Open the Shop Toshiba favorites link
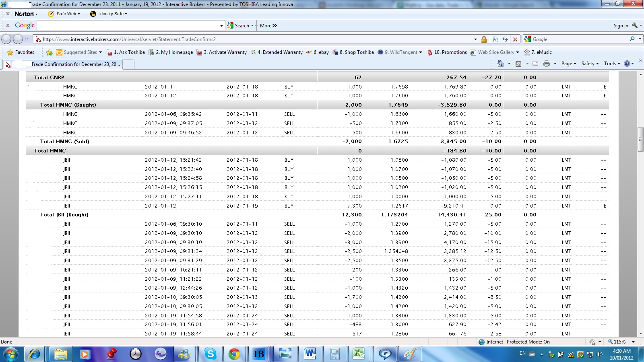The width and height of the screenshot is (644, 362). pos(353,52)
